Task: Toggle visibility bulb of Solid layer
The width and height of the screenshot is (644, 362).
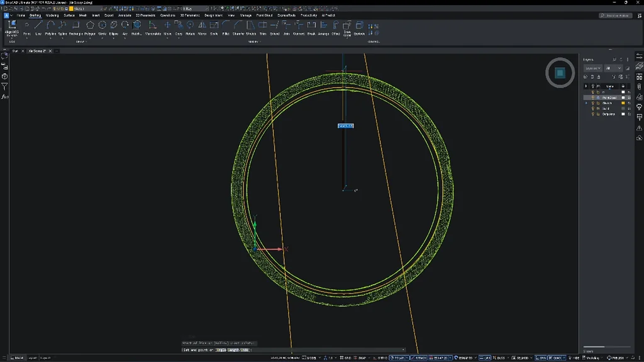Action: click(x=592, y=108)
